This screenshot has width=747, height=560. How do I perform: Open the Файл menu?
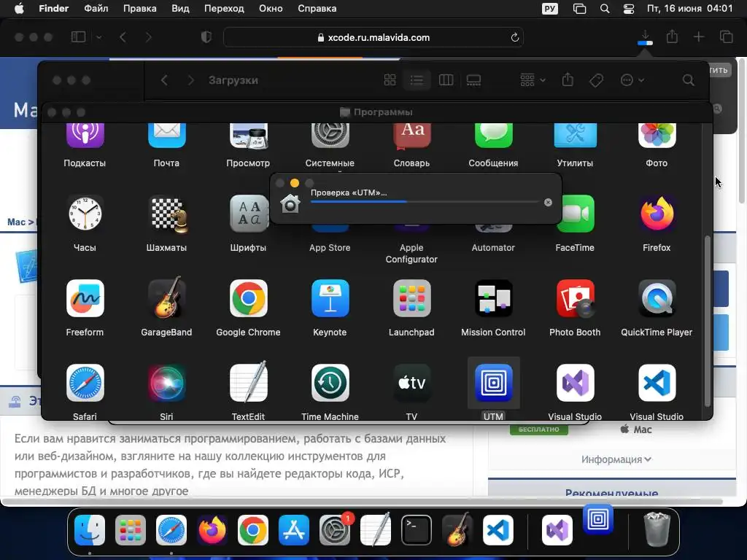(x=96, y=9)
